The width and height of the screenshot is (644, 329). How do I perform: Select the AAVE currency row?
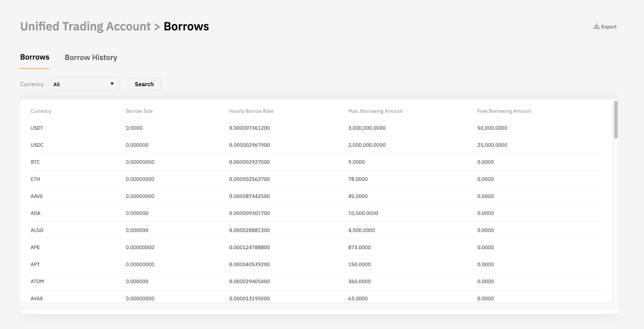tap(37, 196)
